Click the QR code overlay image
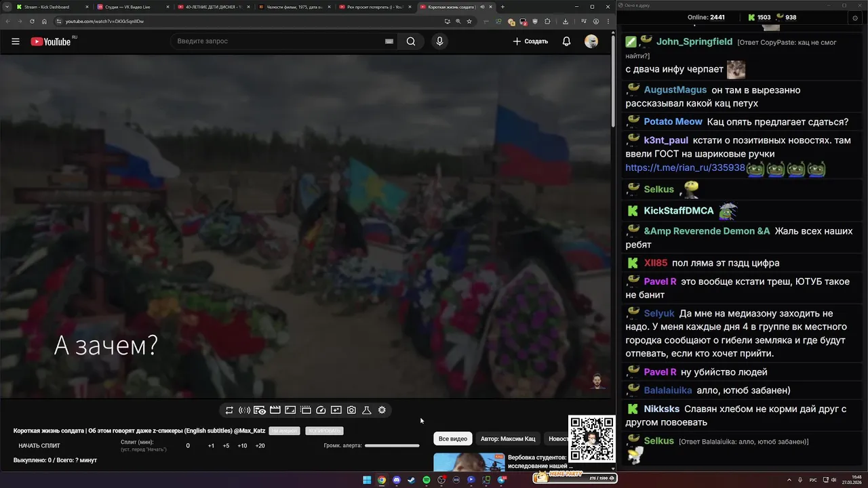The width and height of the screenshot is (868, 488). coord(591,439)
